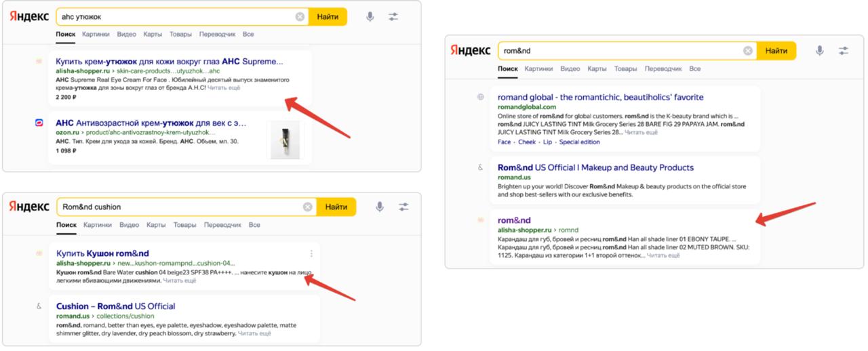Open Картинки tab in 'ahc утюжок' window
This screenshot has height=351, width=868.
point(96,34)
